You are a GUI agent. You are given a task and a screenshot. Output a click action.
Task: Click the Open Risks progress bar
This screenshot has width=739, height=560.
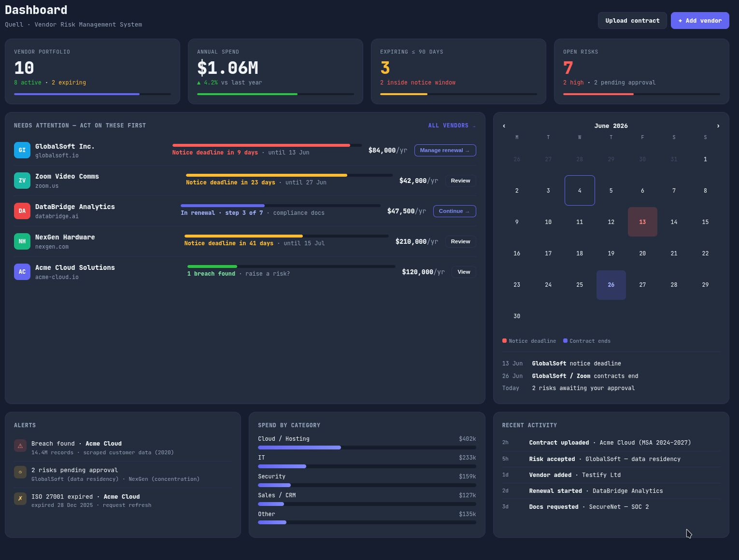tap(641, 94)
